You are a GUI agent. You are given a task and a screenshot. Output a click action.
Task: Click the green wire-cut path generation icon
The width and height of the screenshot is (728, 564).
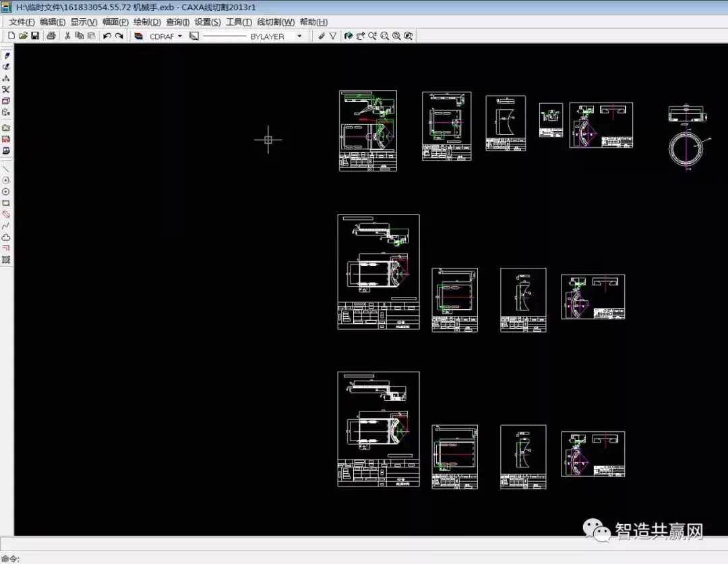(6, 128)
